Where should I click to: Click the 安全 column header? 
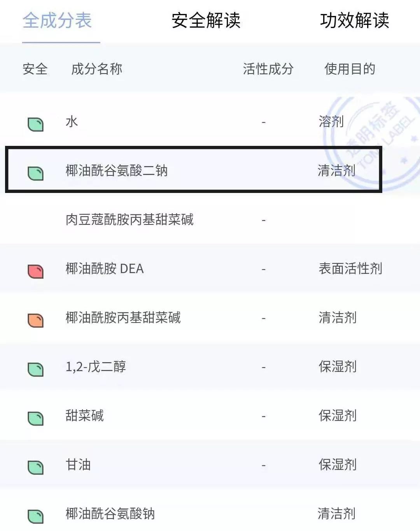pos(35,69)
